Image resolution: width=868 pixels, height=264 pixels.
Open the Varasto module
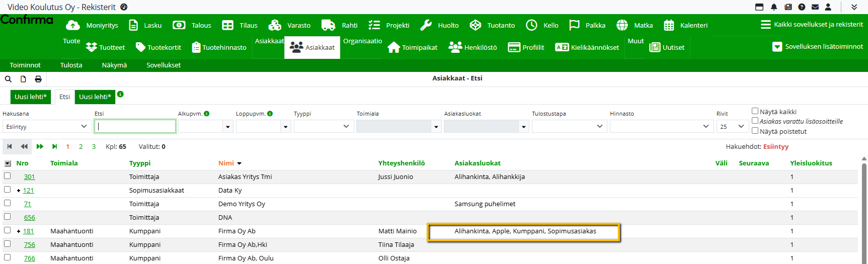pyautogui.click(x=289, y=25)
